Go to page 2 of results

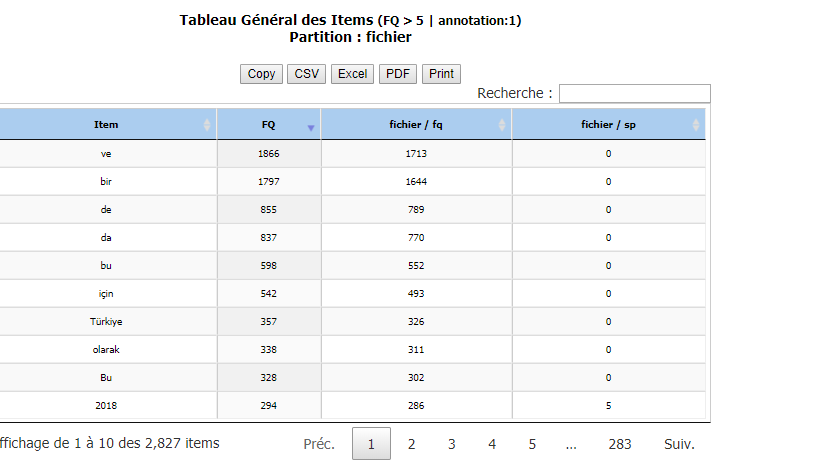click(411, 444)
